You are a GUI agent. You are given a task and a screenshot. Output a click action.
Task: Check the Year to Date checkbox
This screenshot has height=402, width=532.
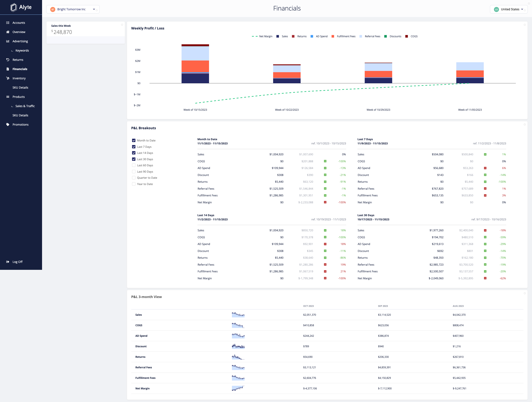pos(134,184)
